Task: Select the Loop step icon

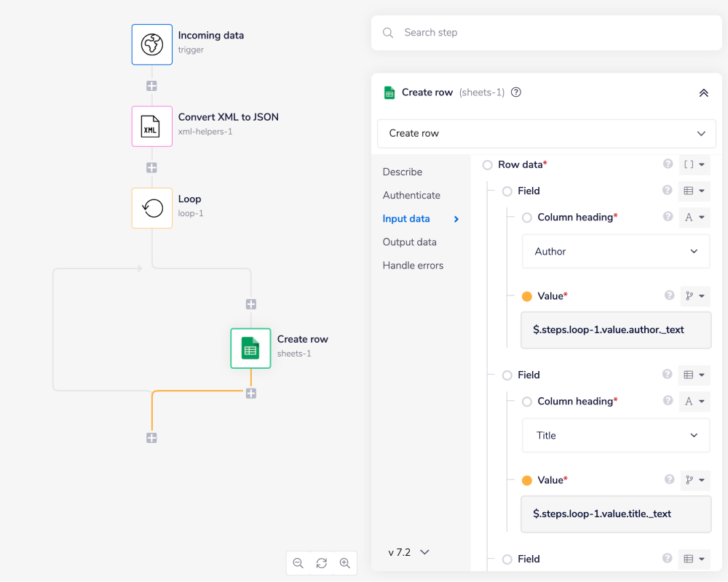Action: coord(152,208)
